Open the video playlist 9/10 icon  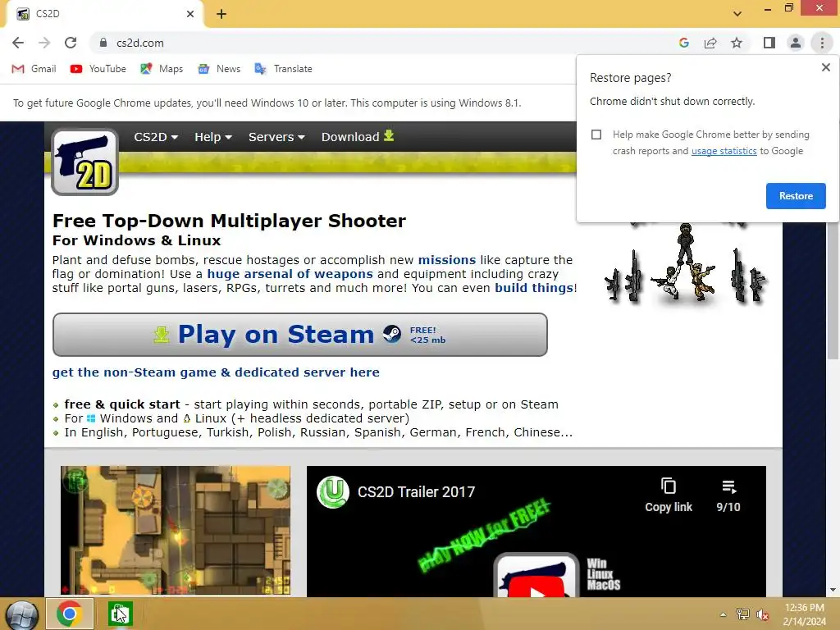(728, 495)
